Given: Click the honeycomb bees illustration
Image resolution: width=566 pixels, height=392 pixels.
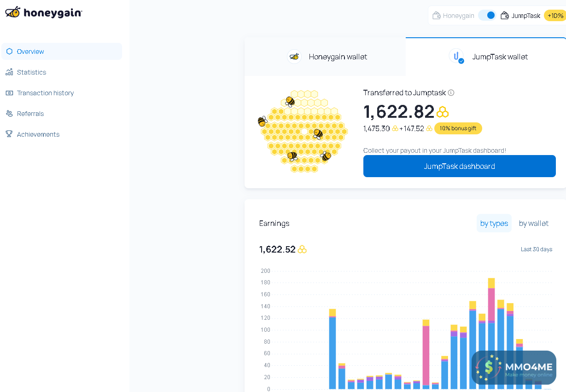Looking at the screenshot, I should (x=302, y=131).
